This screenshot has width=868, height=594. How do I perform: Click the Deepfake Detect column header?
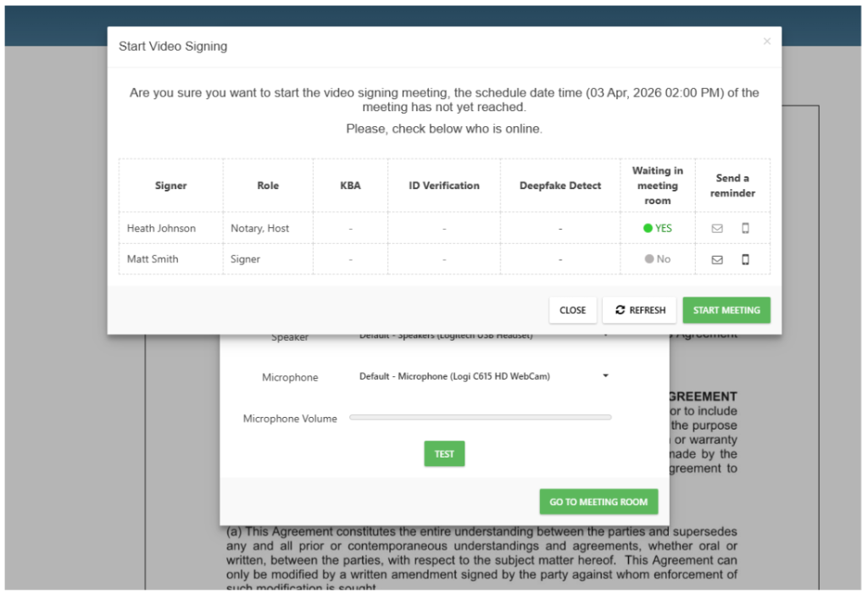(560, 186)
